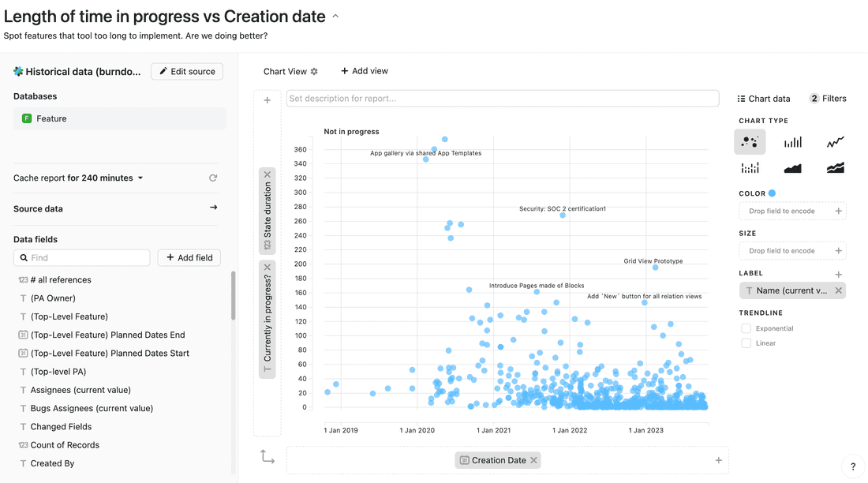Choose the bar chart type icon

coord(792,142)
